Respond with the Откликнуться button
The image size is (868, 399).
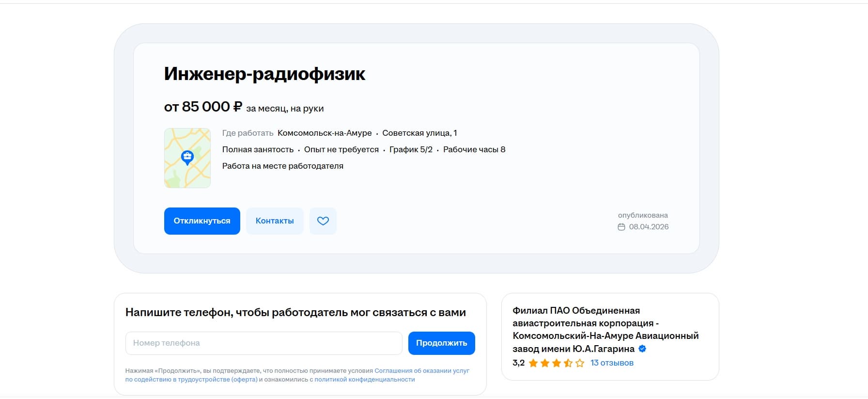tap(202, 221)
